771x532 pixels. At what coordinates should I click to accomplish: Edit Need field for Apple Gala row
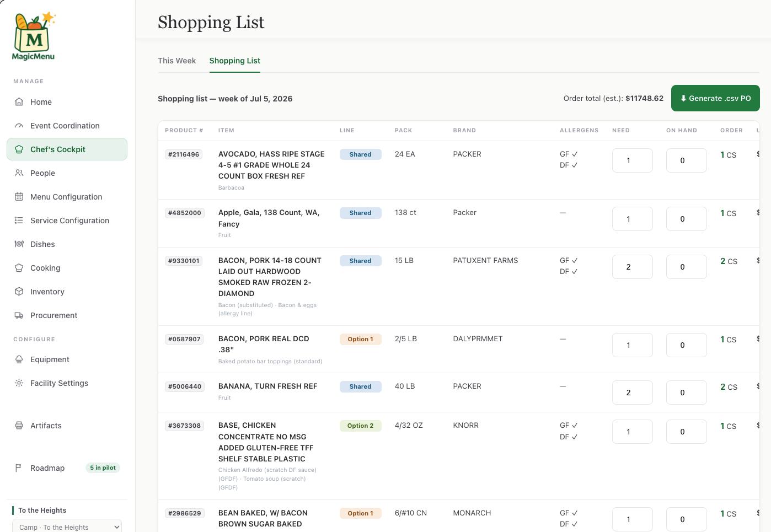(633, 219)
